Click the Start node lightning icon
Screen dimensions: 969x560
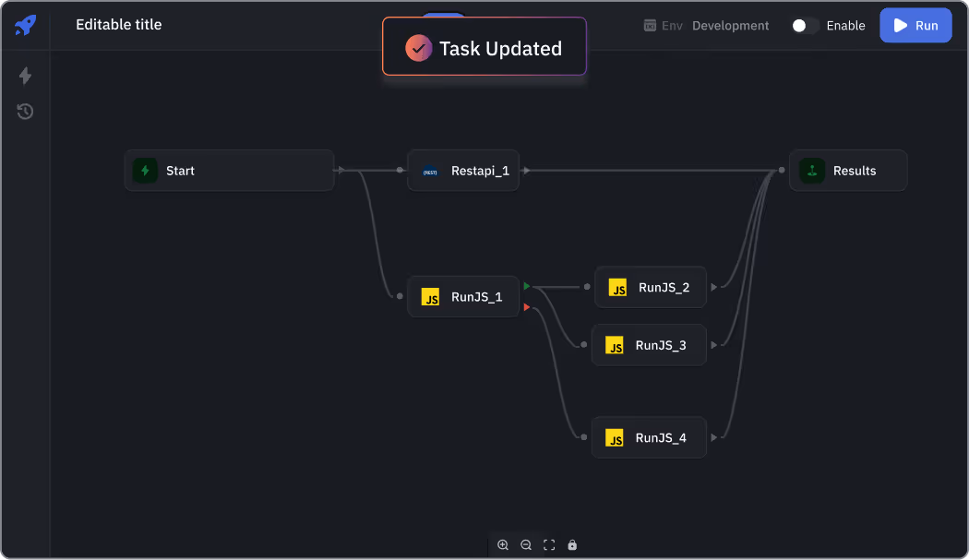145,171
